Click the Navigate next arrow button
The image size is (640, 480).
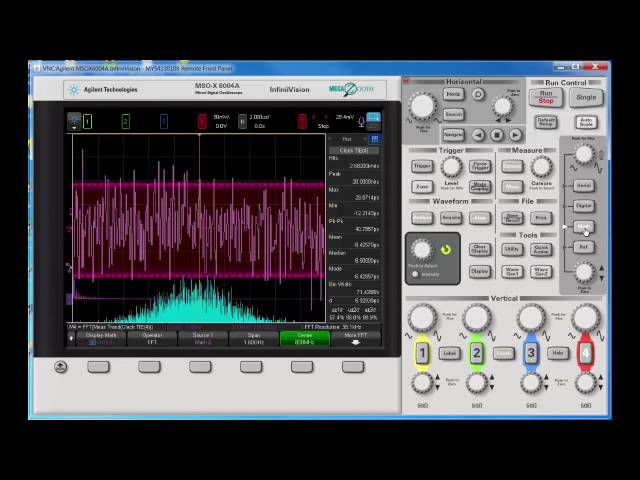click(515, 135)
